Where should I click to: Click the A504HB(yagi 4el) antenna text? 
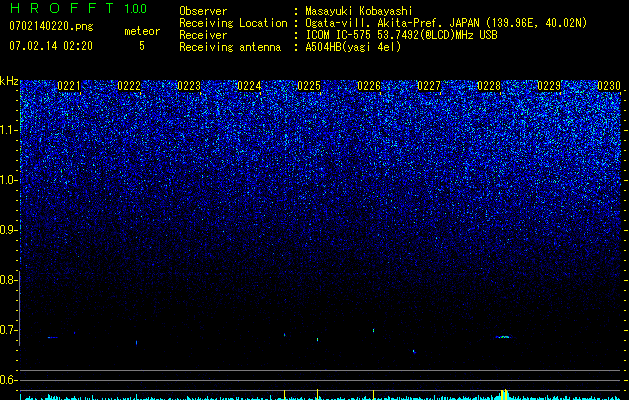(353, 47)
